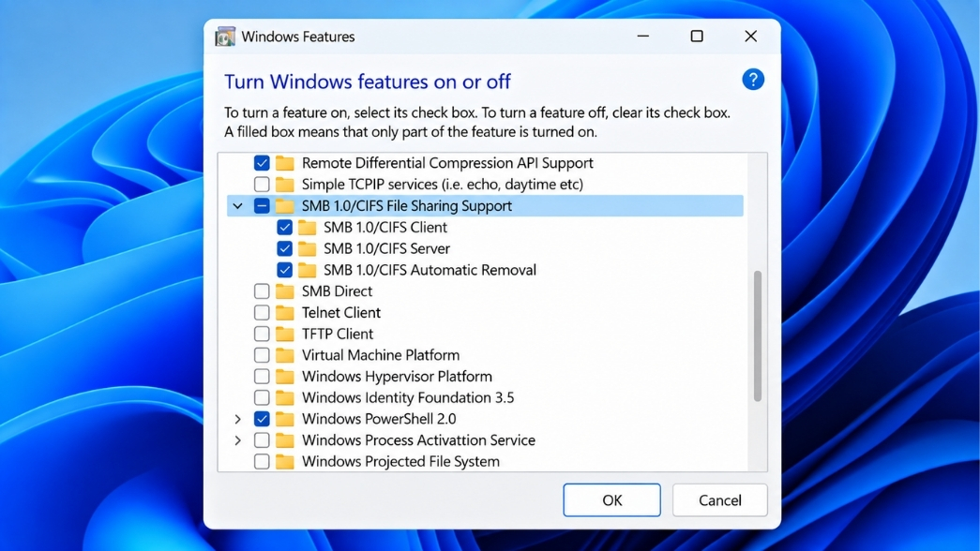Click the features list scrollbar thumb

758,336
